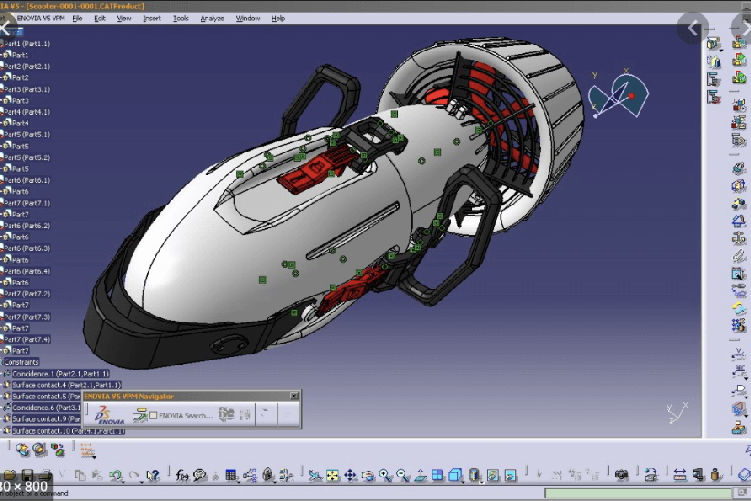Screen dimensions: 751x501
Task: Select Part1 (Part1.1) in the tree
Action: [x=29, y=44]
